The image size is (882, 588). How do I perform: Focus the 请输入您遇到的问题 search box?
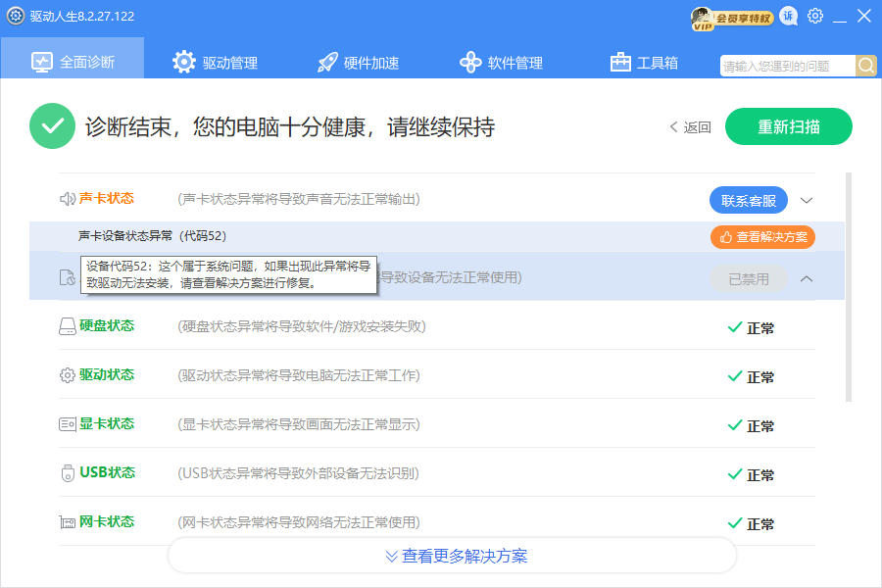[x=788, y=66]
